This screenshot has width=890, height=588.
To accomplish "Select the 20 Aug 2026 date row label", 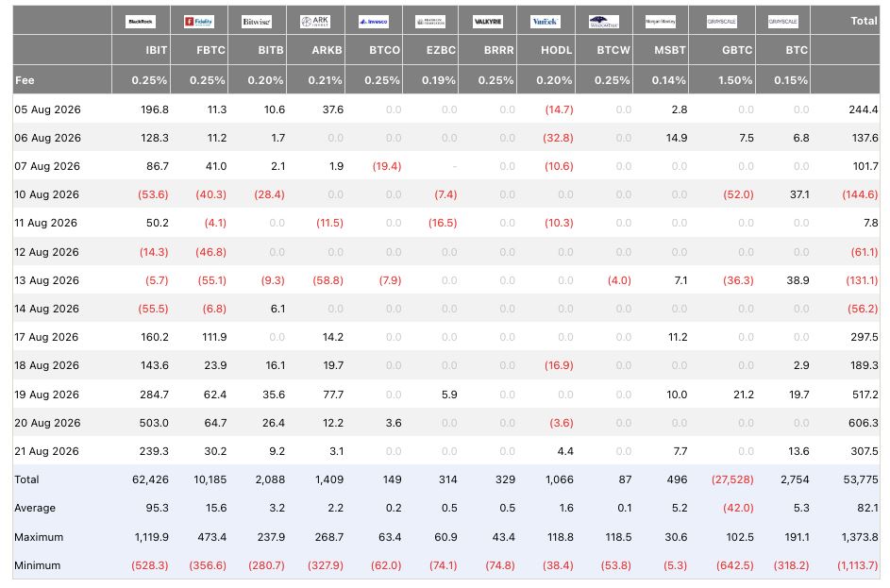I will click(48, 423).
